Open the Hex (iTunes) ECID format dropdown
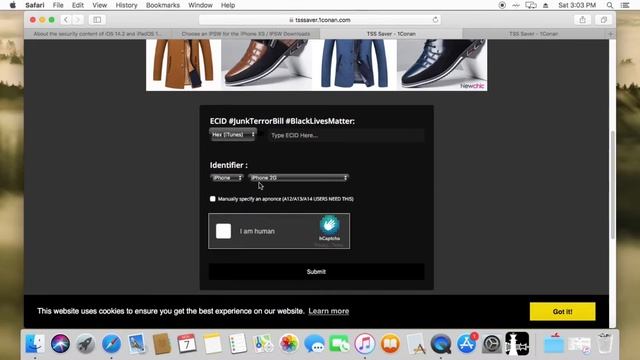Viewport: 640px width, 360px height. pyautogui.click(x=233, y=135)
